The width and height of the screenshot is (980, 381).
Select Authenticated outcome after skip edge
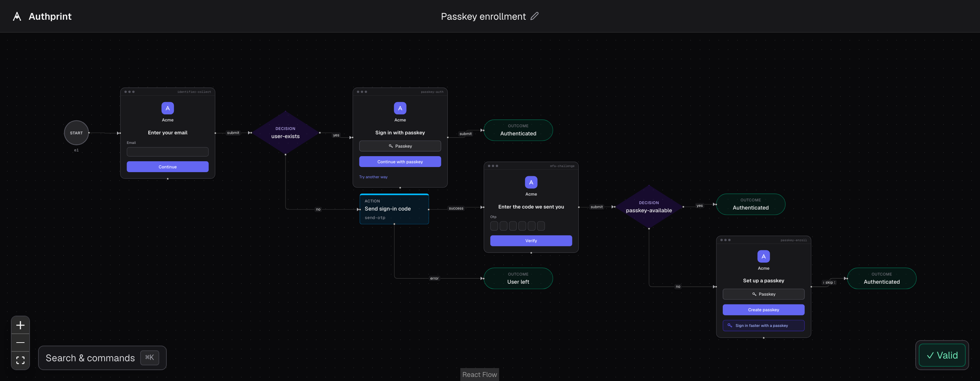point(881,278)
